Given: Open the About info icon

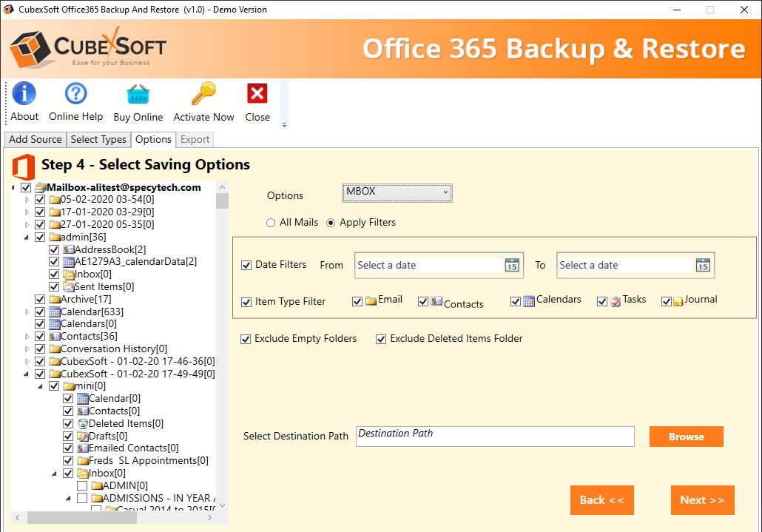Looking at the screenshot, I should click(24, 93).
